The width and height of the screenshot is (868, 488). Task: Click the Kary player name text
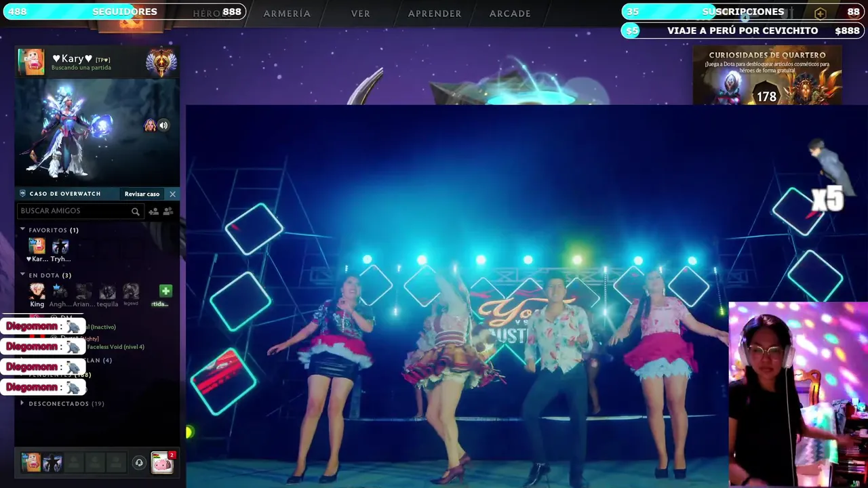coord(72,59)
